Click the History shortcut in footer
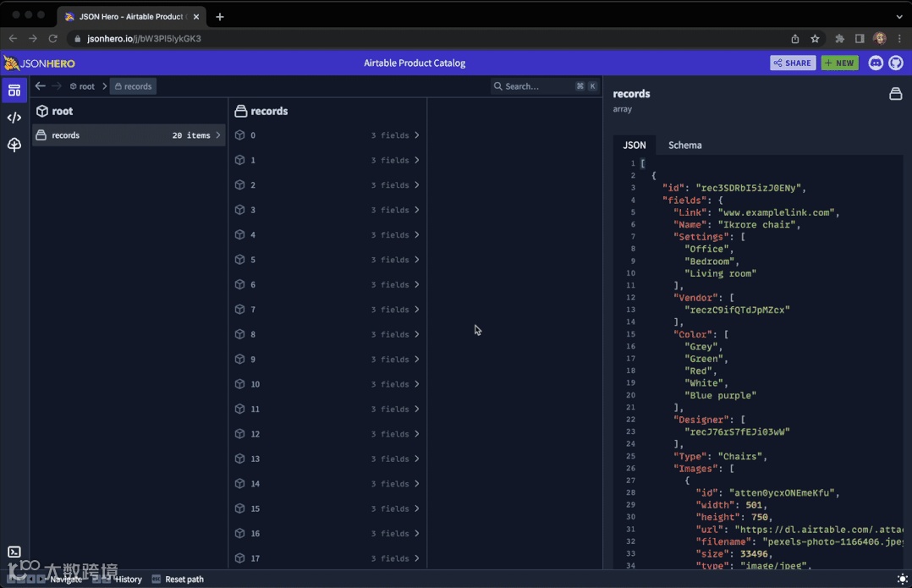This screenshot has height=588, width=912. coord(128,580)
